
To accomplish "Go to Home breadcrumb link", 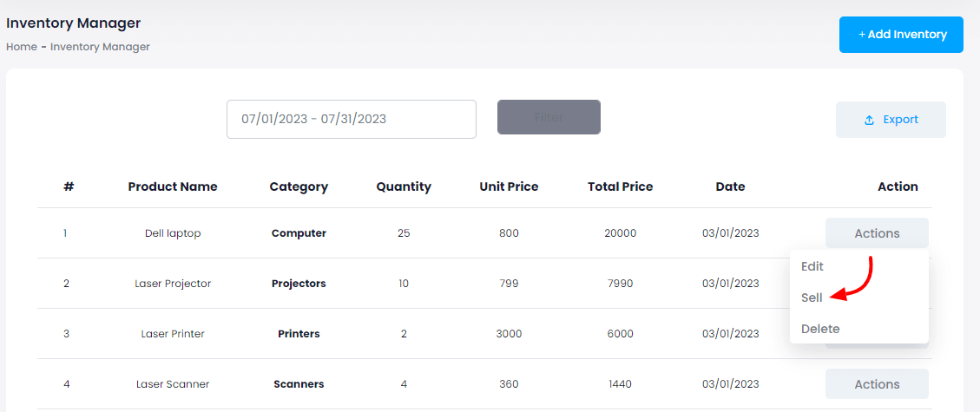I will (x=22, y=47).
